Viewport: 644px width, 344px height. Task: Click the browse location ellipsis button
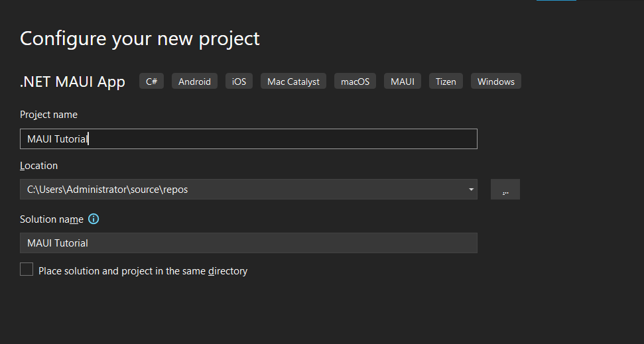coord(505,190)
